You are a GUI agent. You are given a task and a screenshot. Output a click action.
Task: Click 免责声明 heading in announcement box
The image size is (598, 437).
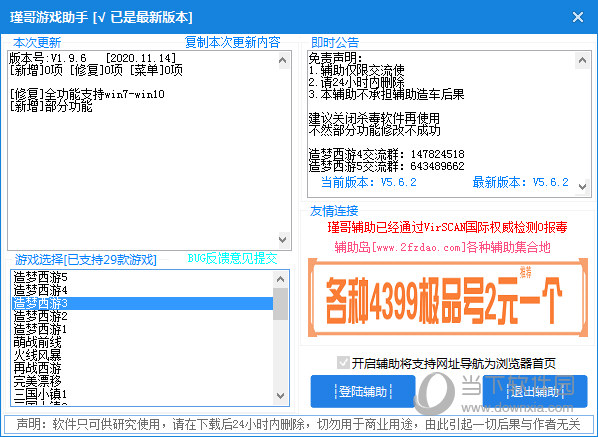coord(336,58)
